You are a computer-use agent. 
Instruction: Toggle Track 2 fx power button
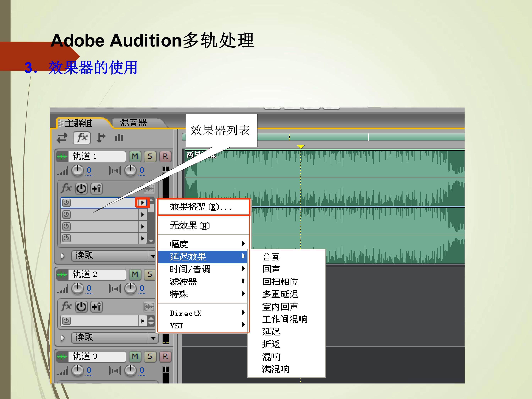click(x=81, y=307)
